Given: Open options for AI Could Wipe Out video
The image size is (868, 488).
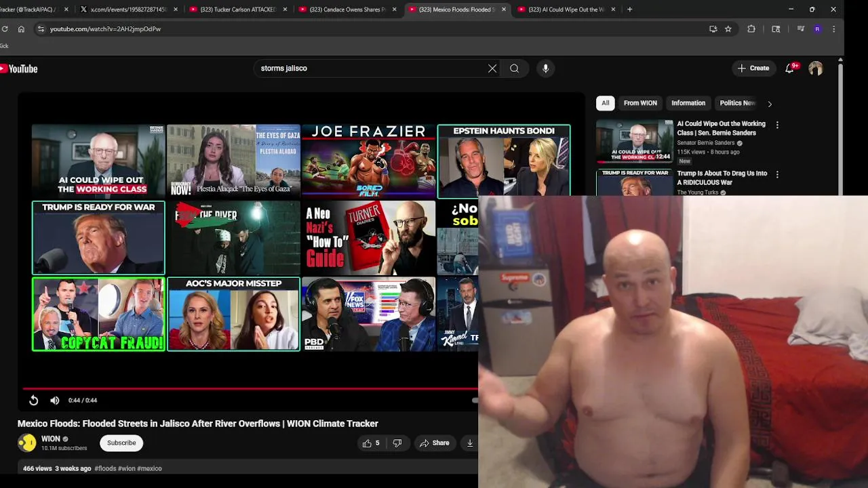Looking at the screenshot, I should point(777,125).
